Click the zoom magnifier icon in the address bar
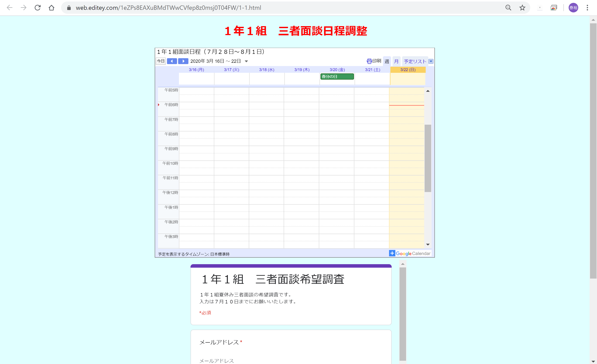The width and height of the screenshot is (597, 364). (508, 8)
